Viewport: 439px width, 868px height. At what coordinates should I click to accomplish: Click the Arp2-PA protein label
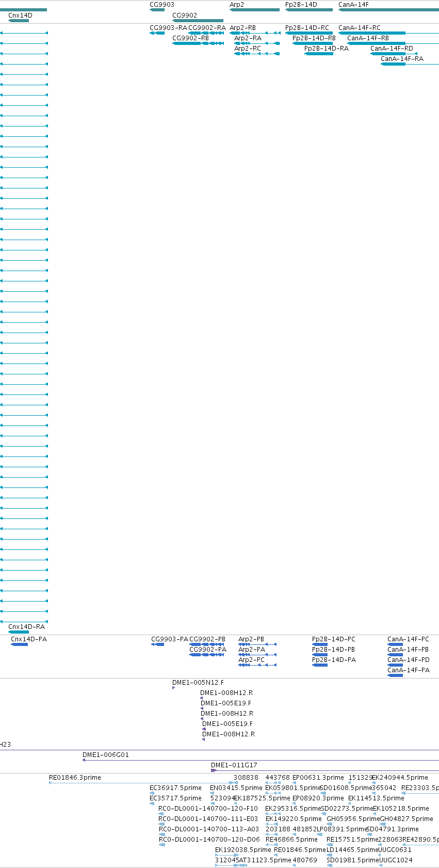point(252,650)
